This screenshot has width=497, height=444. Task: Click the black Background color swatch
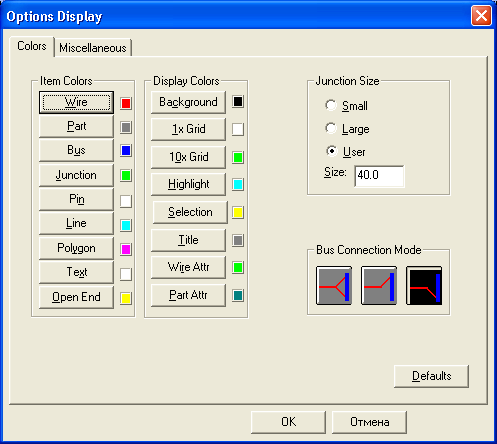coord(238,101)
